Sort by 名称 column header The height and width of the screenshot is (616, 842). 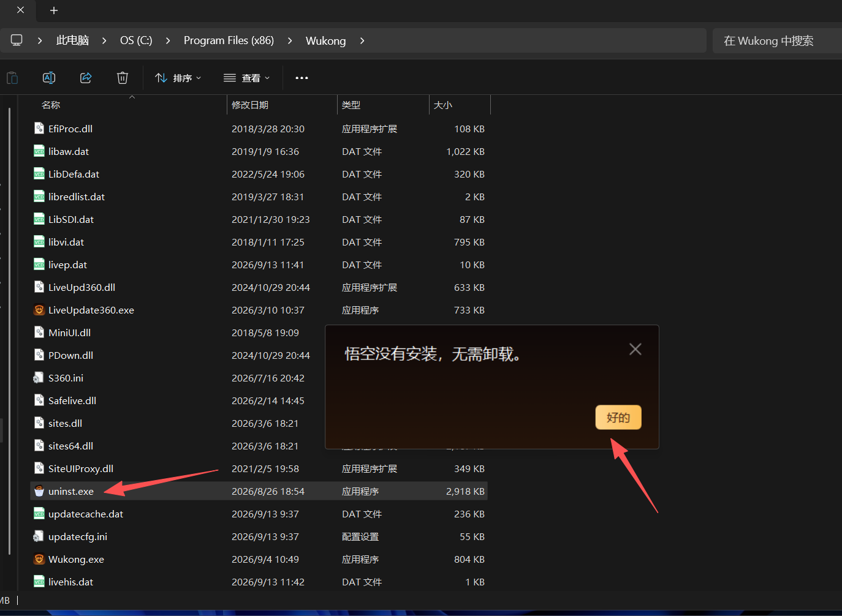point(51,105)
